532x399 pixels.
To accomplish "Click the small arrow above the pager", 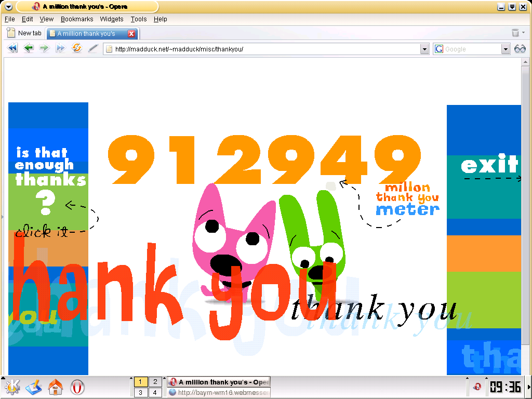I will tap(131, 378).
